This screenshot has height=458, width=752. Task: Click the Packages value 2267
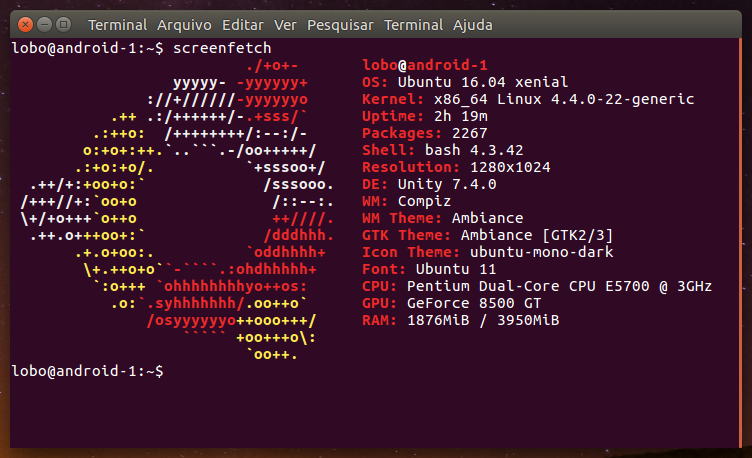click(x=470, y=133)
